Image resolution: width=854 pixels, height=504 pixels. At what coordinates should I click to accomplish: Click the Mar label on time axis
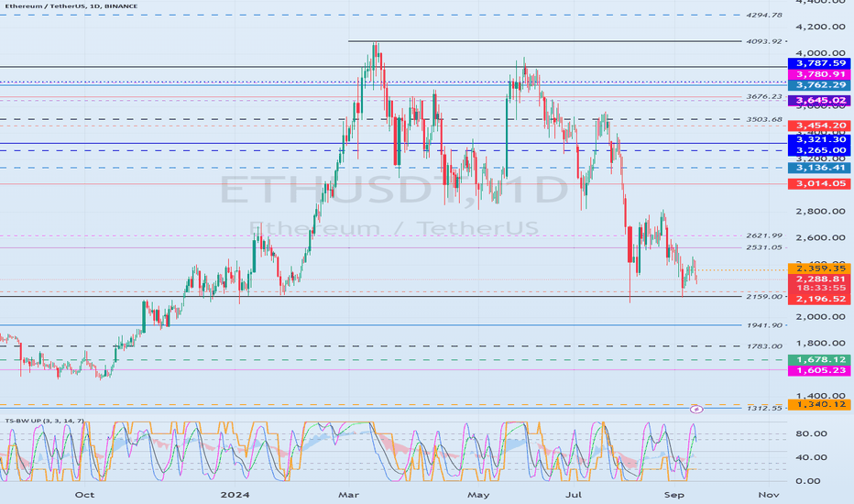tap(348, 495)
